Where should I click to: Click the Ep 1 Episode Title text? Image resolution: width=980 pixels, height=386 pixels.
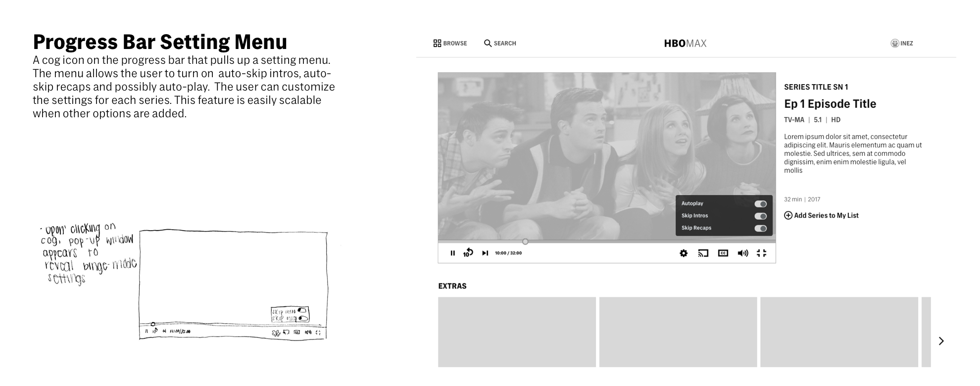(x=830, y=104)
